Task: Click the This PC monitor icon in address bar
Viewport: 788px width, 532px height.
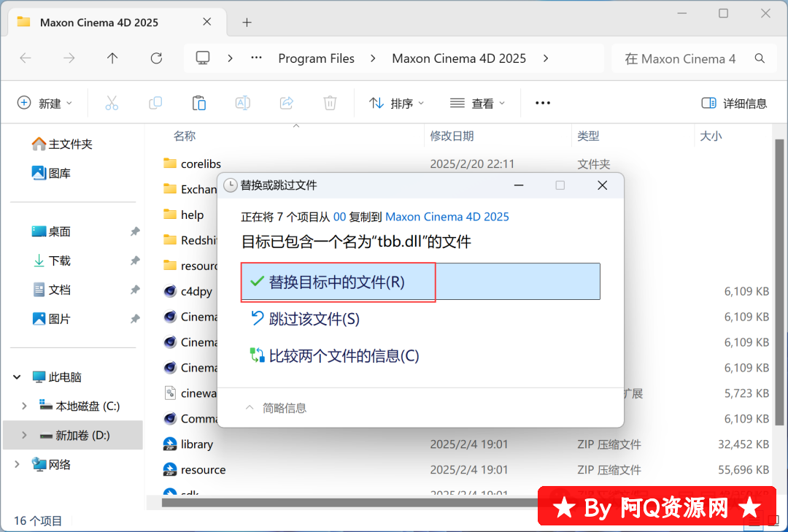Action: [x=203, y=58]
